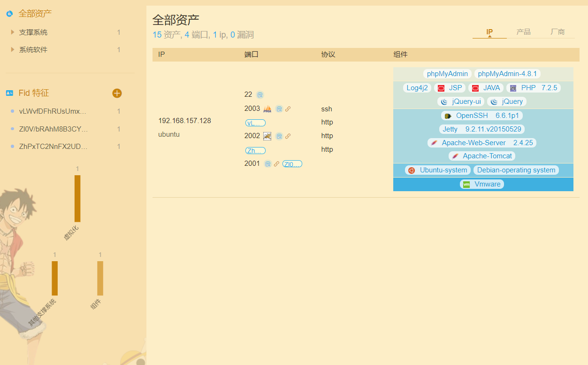Click the Ubuntu logo icon
This screenshot has height=365, width=588.
[x=412, y=171]
